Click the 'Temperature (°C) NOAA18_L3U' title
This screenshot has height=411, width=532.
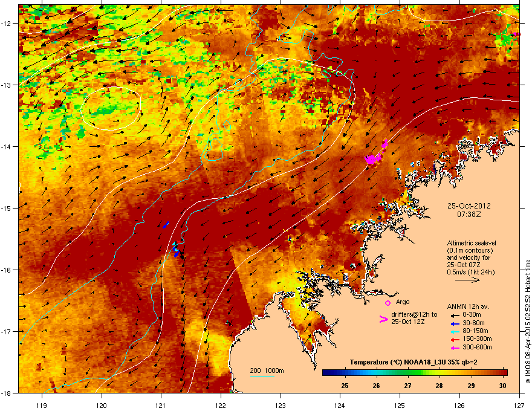click(x=398, y=362)
